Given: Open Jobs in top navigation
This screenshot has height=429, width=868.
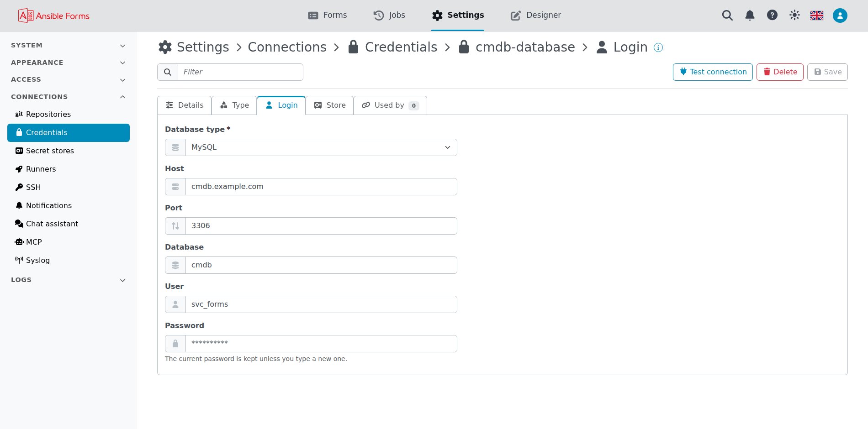Looking at the screenshot, I should [x=389, y=15].
